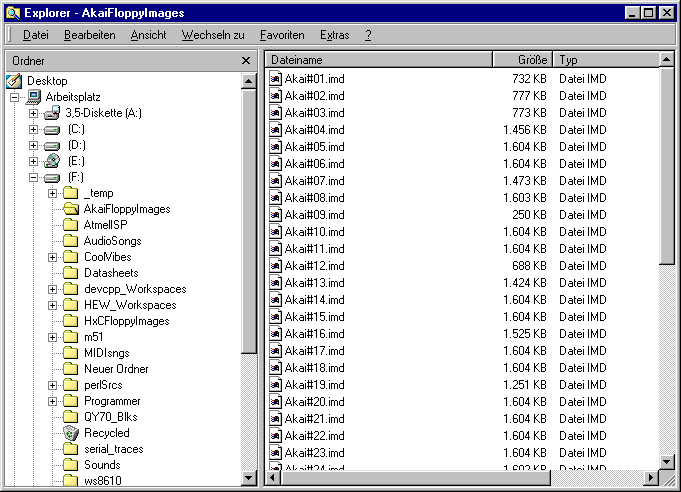Screen dimensions: 681x492
Task: Select the Desktop icon in tree
Action: tap(14, 81)
